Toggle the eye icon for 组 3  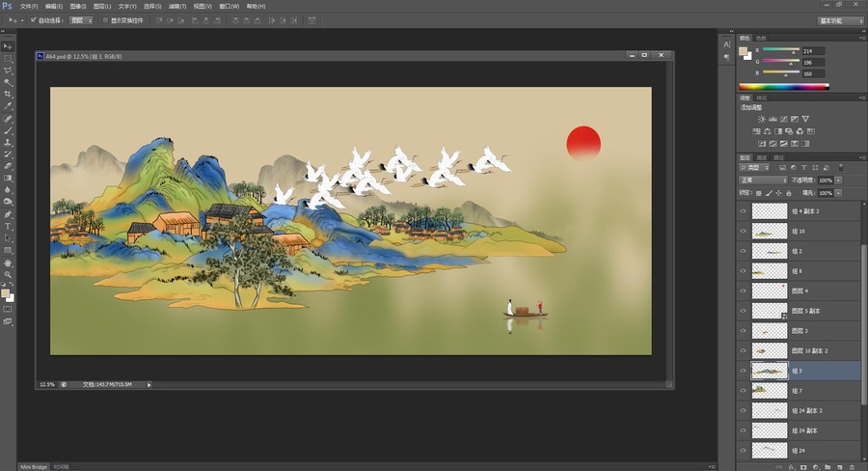(x=744, y=371)
